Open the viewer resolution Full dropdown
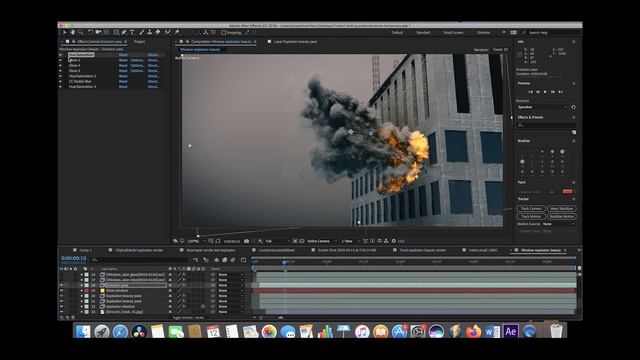The image size is (640, 360). tap(277, 241)
